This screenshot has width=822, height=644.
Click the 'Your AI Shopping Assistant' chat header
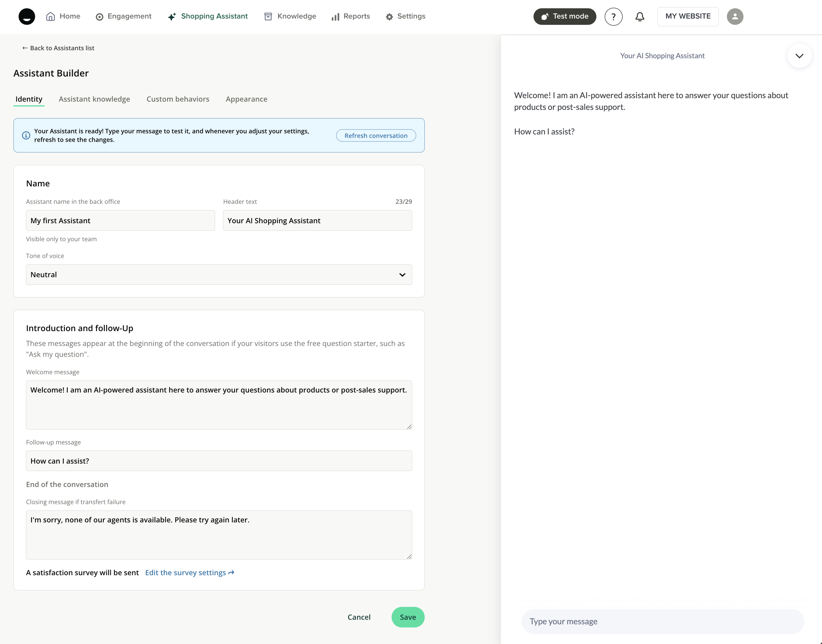pyautogui.click(x=662, y=56)
